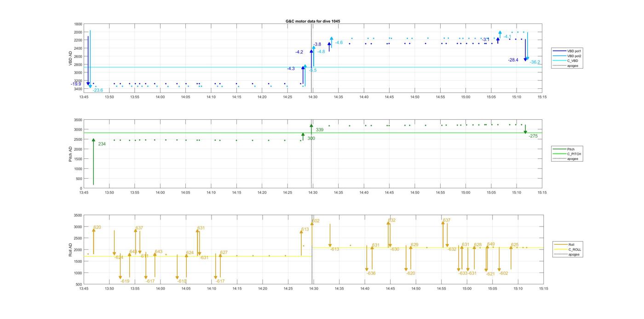Click the "625" roll data label

tap(515, 245)
